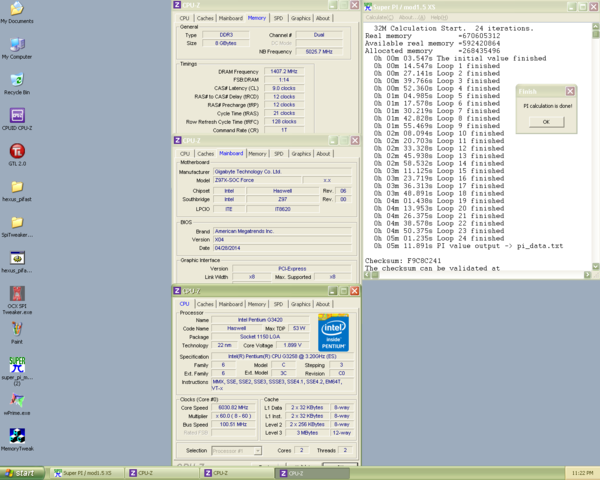Launch the wPrime.exe desktop icon
Viewport: 600px width, 480px height.
(x=17, y=404)
